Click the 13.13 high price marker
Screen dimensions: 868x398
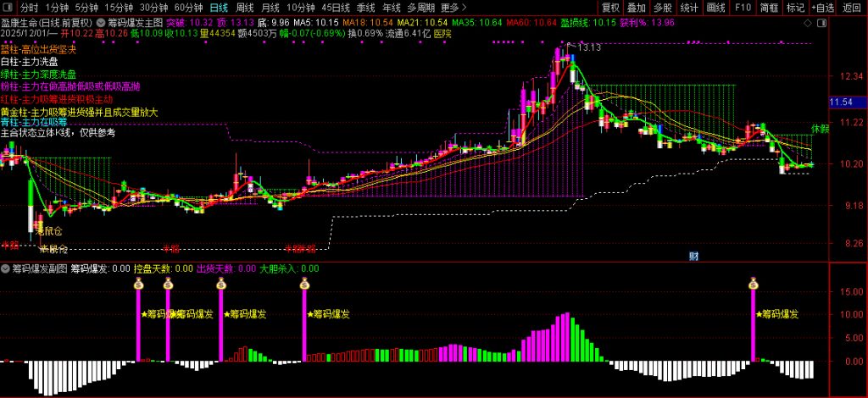pyautogui.click(x=589, y=47)
